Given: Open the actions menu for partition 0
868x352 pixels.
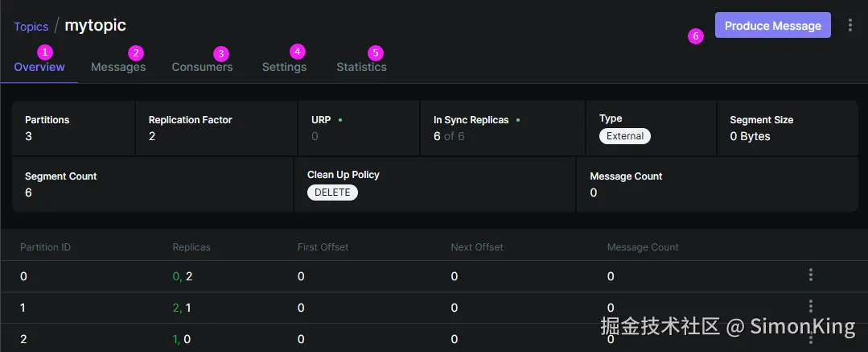Looking at the screenshot, I should click(x=810, y=275).
